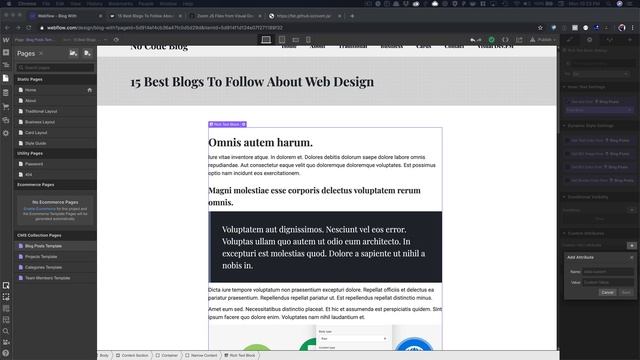Open the Business Layout page
The image size is (640, 360).
(x=56, y=122)
